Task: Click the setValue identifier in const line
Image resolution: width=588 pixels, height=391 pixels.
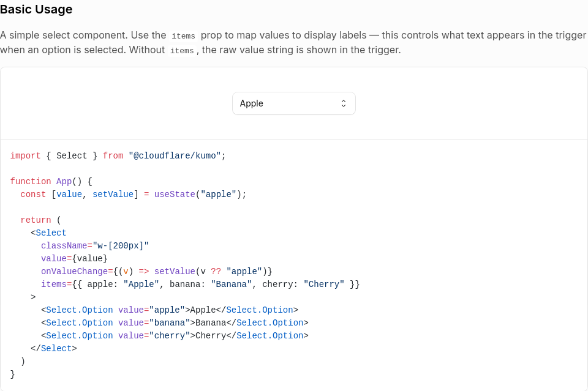Action: 113,195
